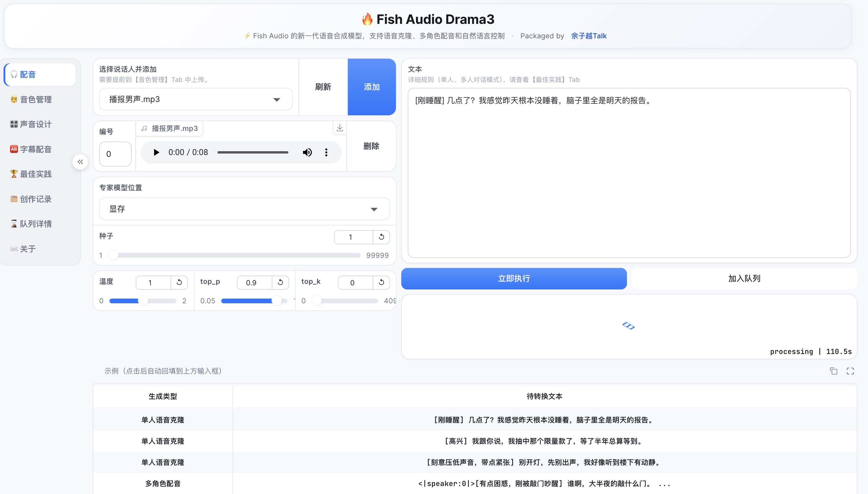Adjust the top_k slider
Screen dimensions: 868x494
(345, 301)
